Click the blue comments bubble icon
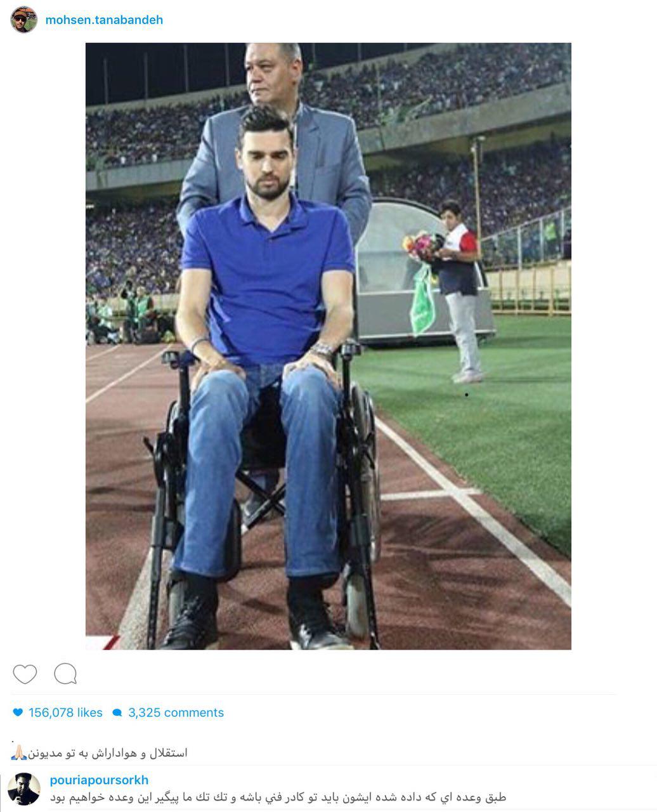 pyautogui.click(x=117, y=713)
